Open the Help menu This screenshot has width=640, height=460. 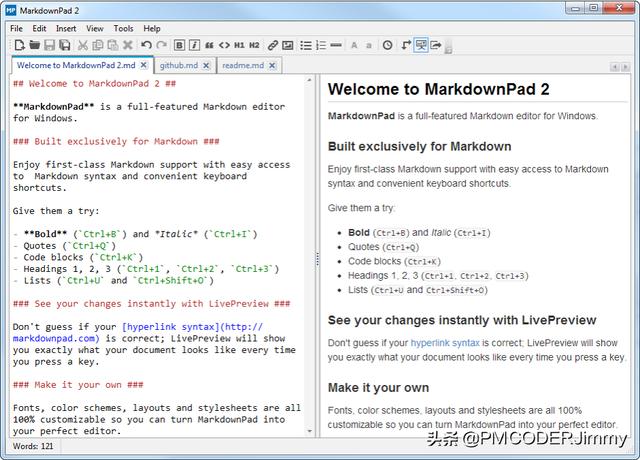(x=152, y=29)
